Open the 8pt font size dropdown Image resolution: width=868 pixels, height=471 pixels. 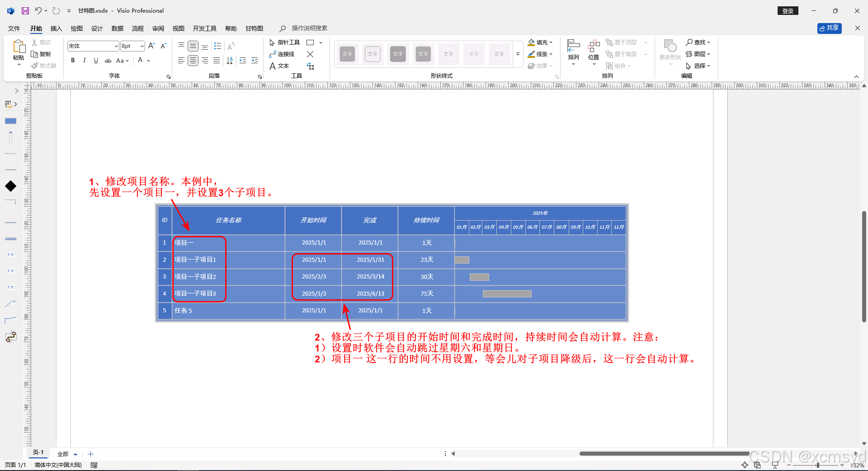(142, 46)
